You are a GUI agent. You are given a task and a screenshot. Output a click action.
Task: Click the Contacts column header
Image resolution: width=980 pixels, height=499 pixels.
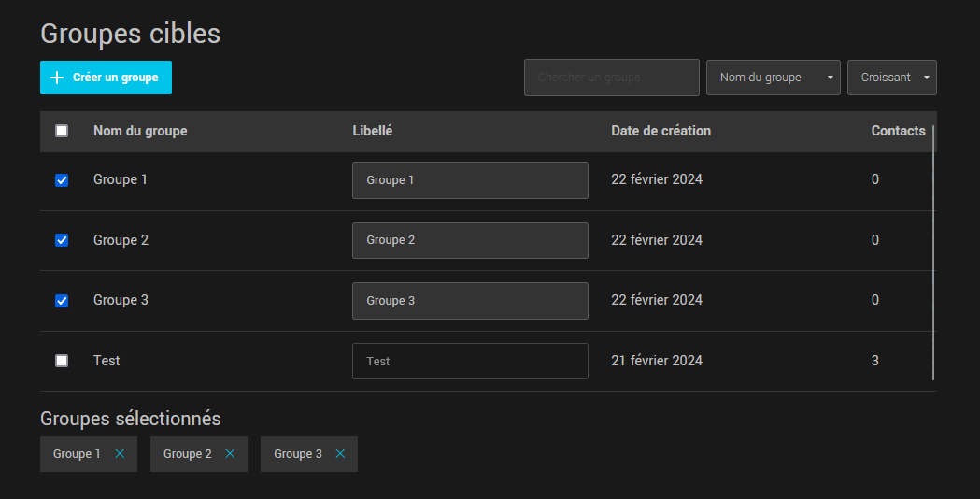click(x=898, y=131)
